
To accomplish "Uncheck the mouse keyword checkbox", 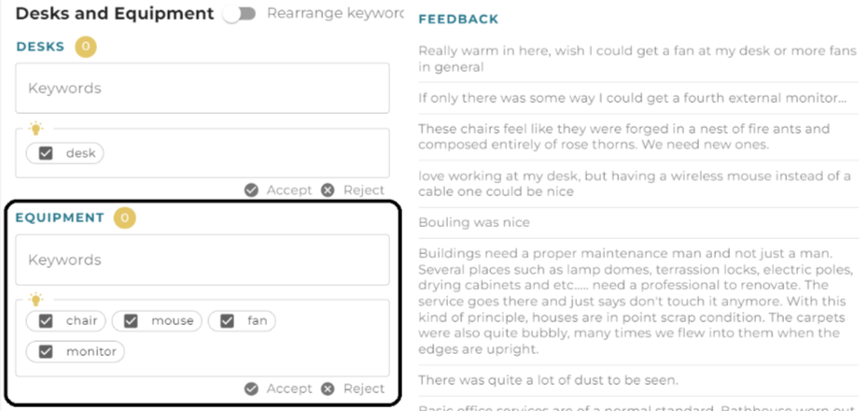I will pos(131,320).
